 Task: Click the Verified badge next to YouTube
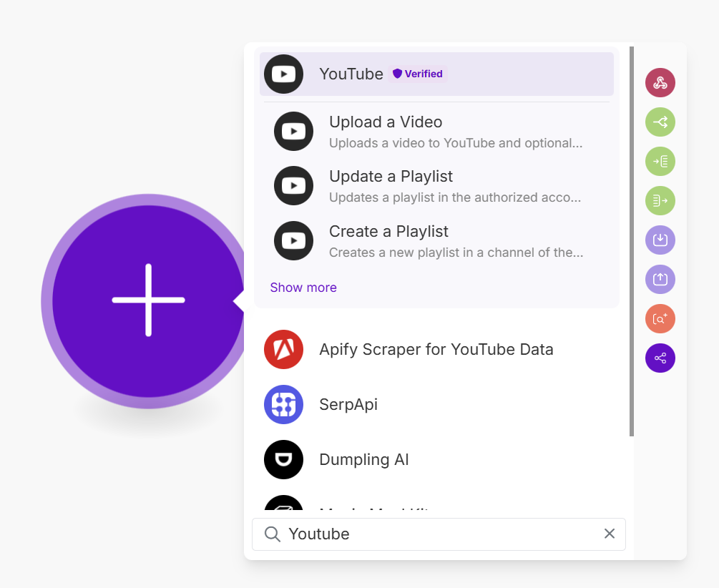(x=418, y=74)
